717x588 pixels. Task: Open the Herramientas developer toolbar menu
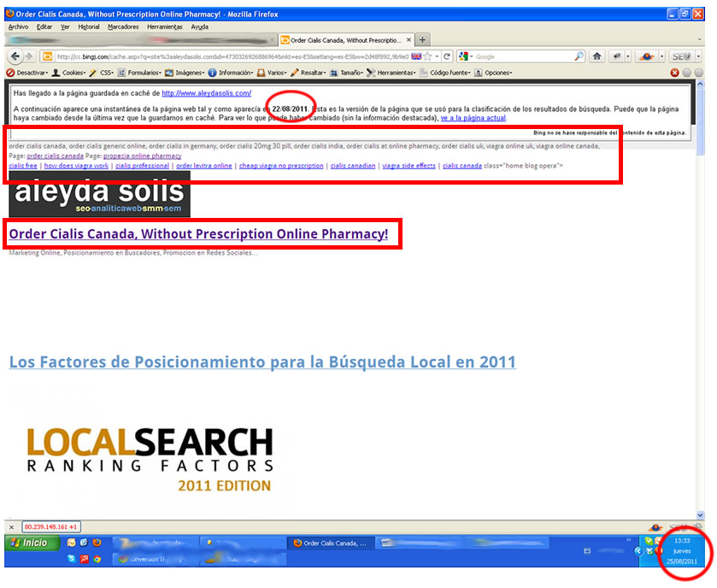pyautogui.click(x=391, y=73)
